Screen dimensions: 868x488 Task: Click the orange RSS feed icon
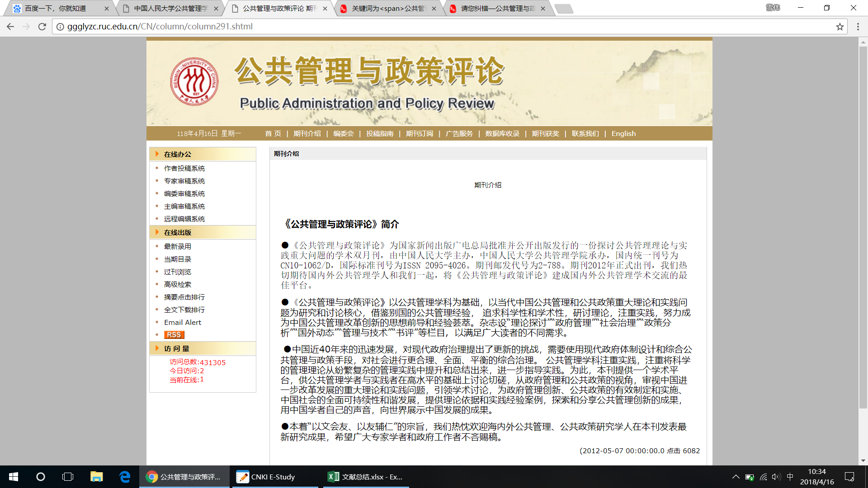coord(174,335)
